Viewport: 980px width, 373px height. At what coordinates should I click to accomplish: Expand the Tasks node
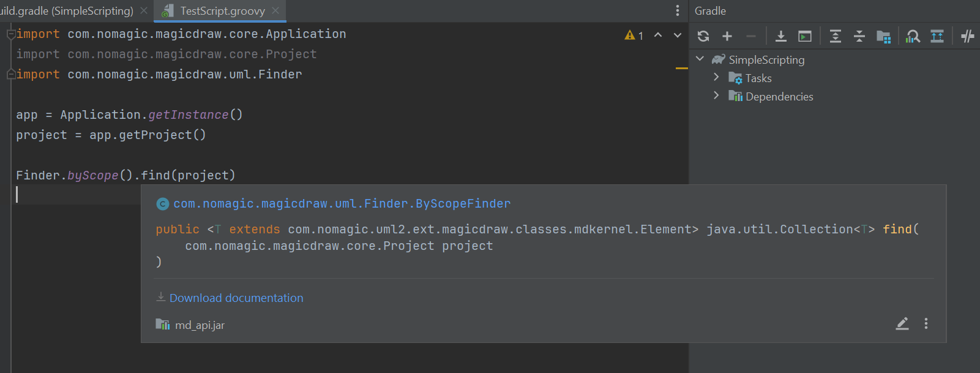[x=716, y=78]
